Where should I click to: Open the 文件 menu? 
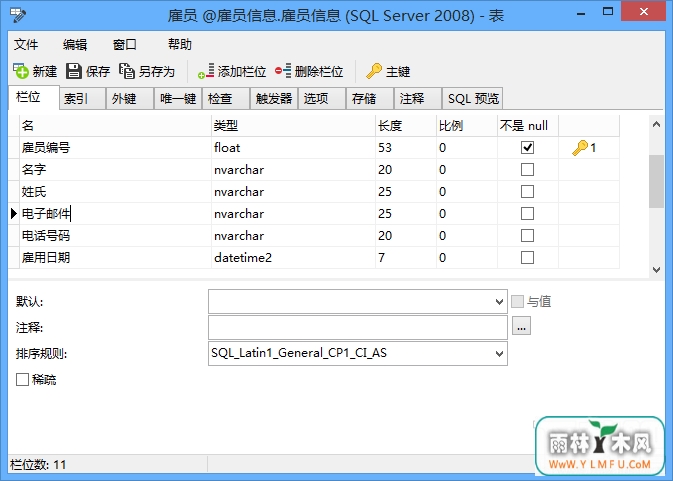click(26, 44)
